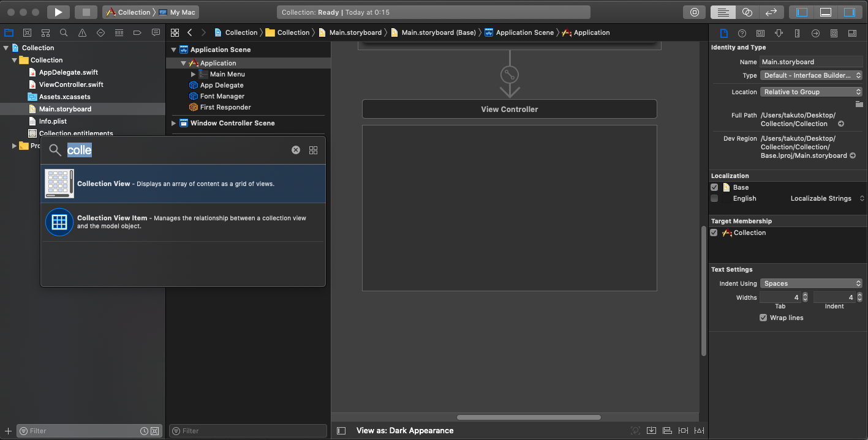Toggle the document outline panel
This screenshot has width=868, height=440.
tap(341, 431)
